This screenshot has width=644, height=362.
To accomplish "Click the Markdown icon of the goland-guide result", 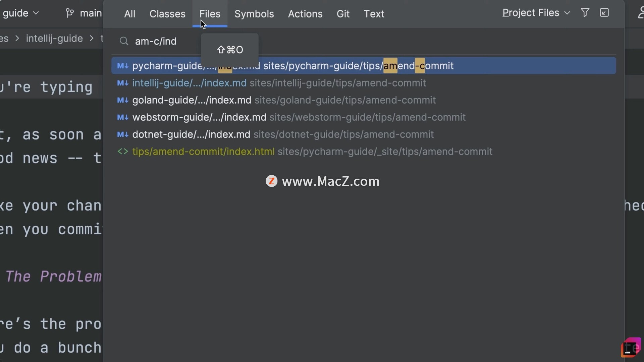I will pyautogui.click(x=122, y=100).
